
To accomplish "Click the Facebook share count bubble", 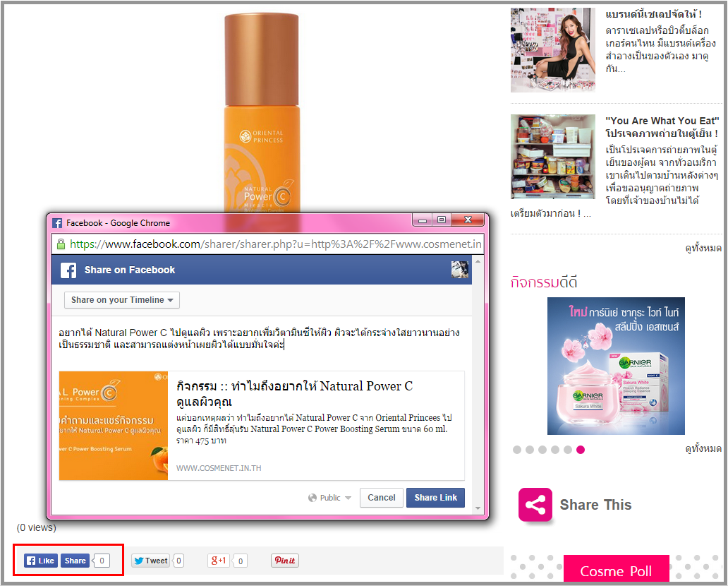I will [x=102, y=561].
